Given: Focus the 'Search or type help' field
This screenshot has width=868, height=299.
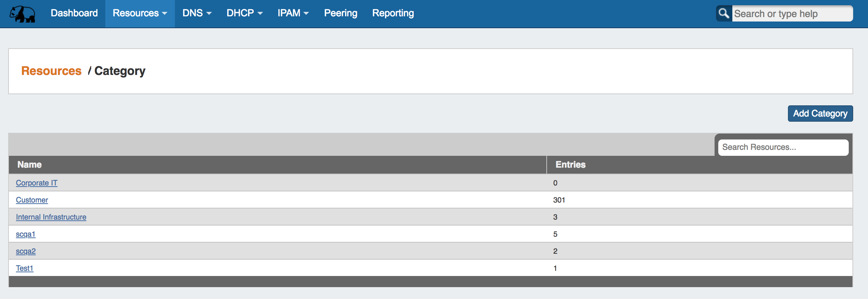Looking at the screenshot, I should [x=792, y=14].
